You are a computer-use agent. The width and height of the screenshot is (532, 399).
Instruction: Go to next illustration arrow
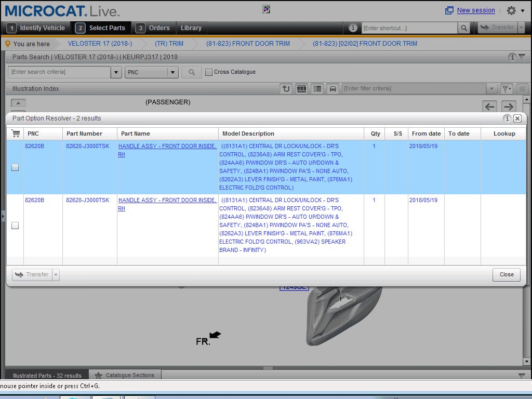[509, 107]
